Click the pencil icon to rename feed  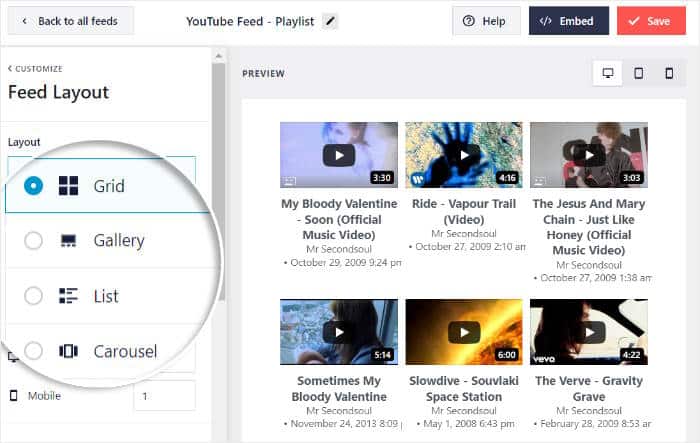[x=330, y=21]
